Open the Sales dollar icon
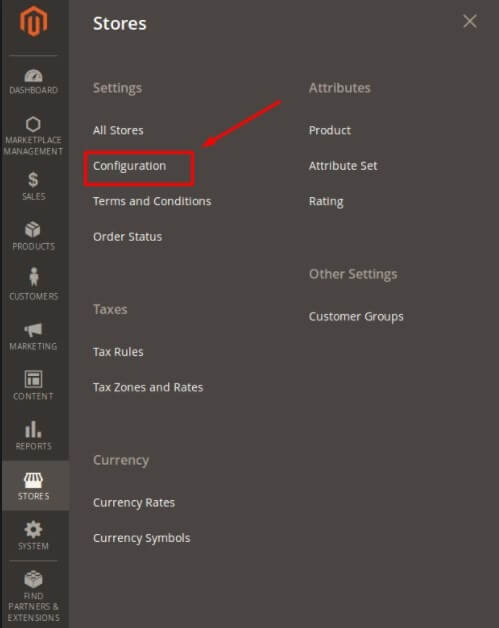 pos(33,179)
